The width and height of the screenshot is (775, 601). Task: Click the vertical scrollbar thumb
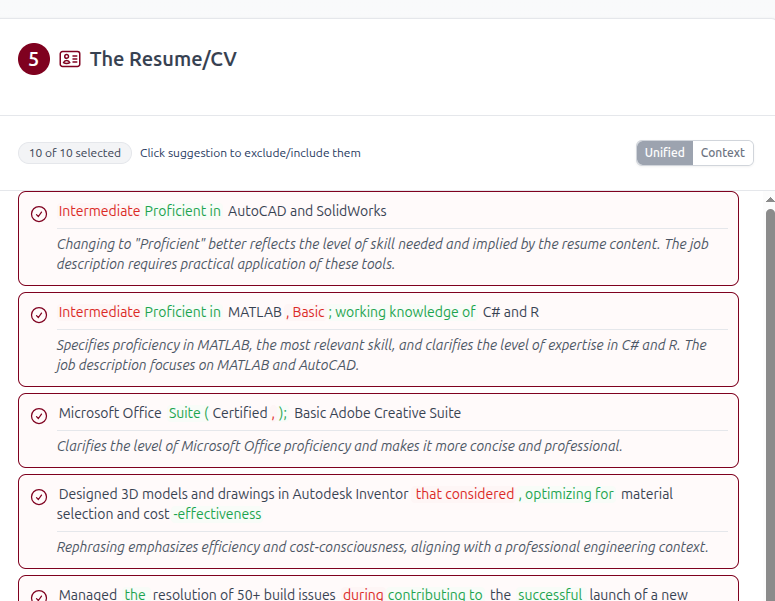click(770, 405)
